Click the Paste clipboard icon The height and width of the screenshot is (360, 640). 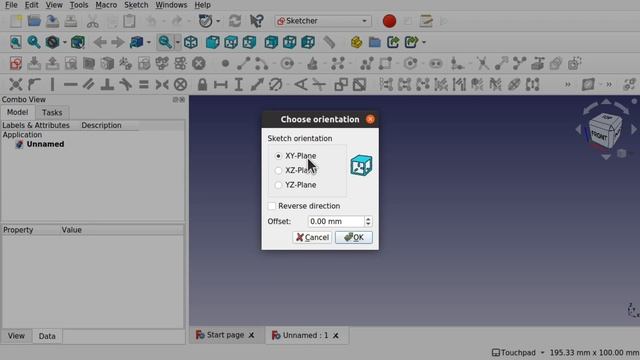pyautogui.click(x=129, y=21)
